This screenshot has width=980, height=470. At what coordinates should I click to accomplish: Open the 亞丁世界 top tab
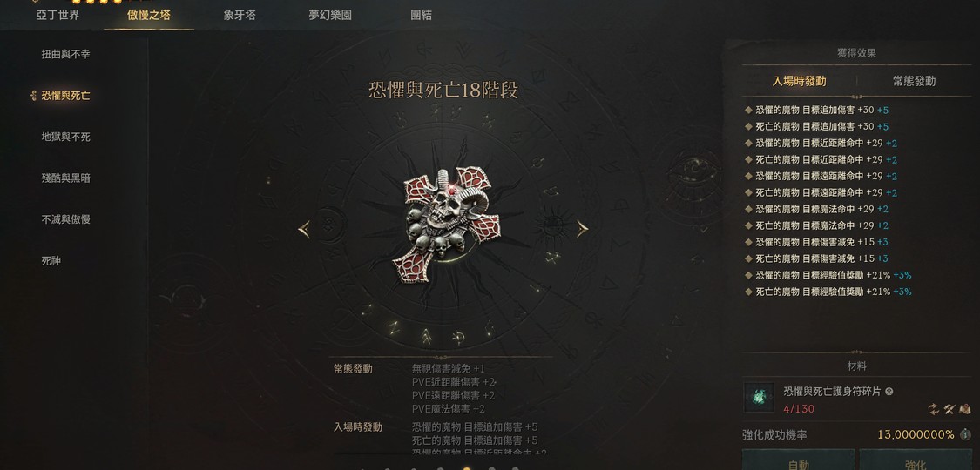click(58, 15)
